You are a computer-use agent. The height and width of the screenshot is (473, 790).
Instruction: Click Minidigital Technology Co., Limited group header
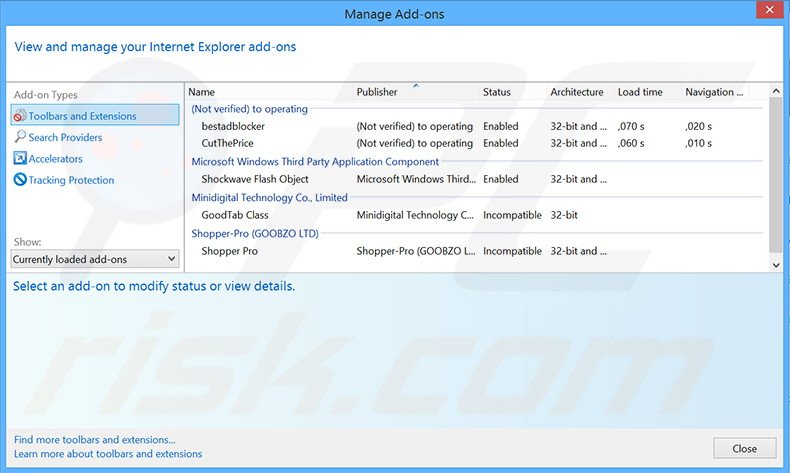(270, 197)
